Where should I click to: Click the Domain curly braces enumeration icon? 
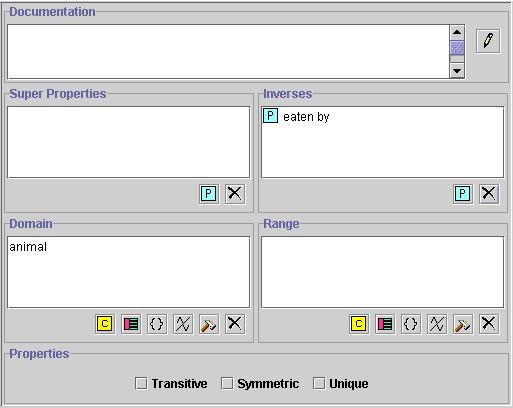click(157, 324)
